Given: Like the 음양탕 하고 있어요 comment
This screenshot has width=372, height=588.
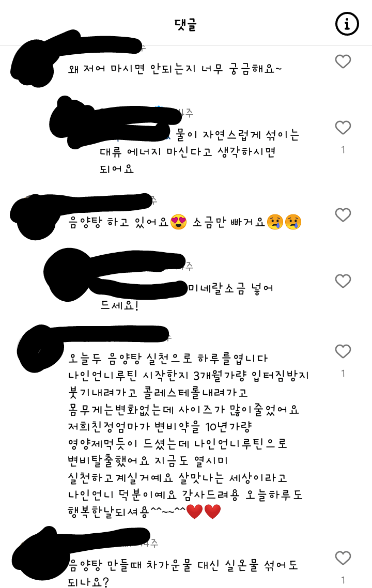Looking at the screenshot, I should pos(343,214).
